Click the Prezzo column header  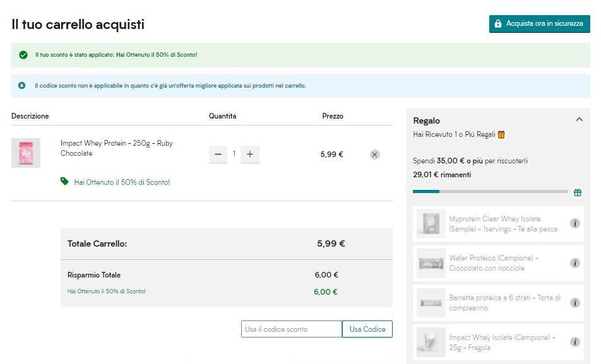click(333, 116)
